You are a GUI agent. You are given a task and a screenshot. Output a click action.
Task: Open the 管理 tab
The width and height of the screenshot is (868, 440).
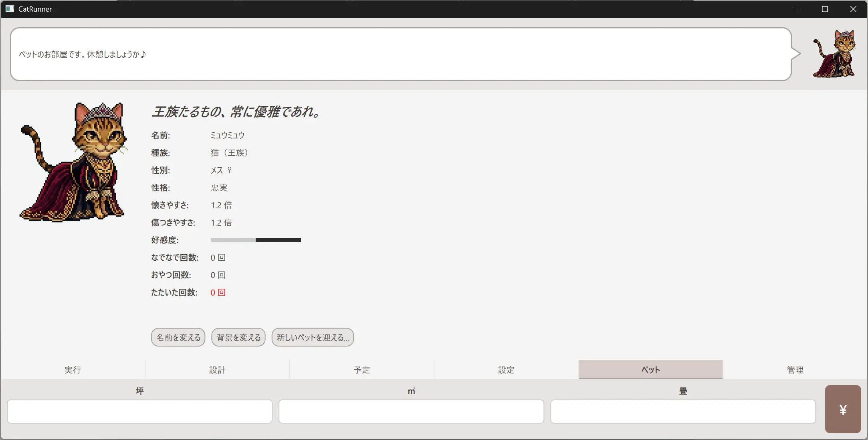(x=795, y=370)
